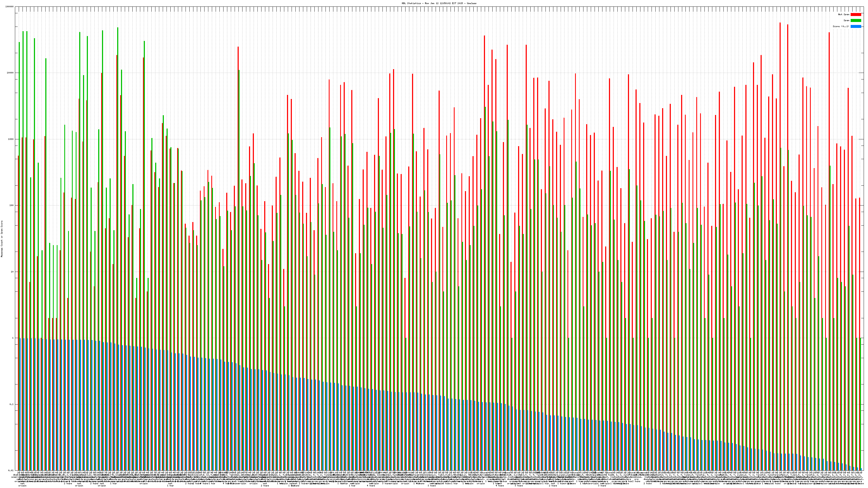Click the 10000 y-axis tick label
Viewport: 868px width, 488px height.
[x=11, y=73]
